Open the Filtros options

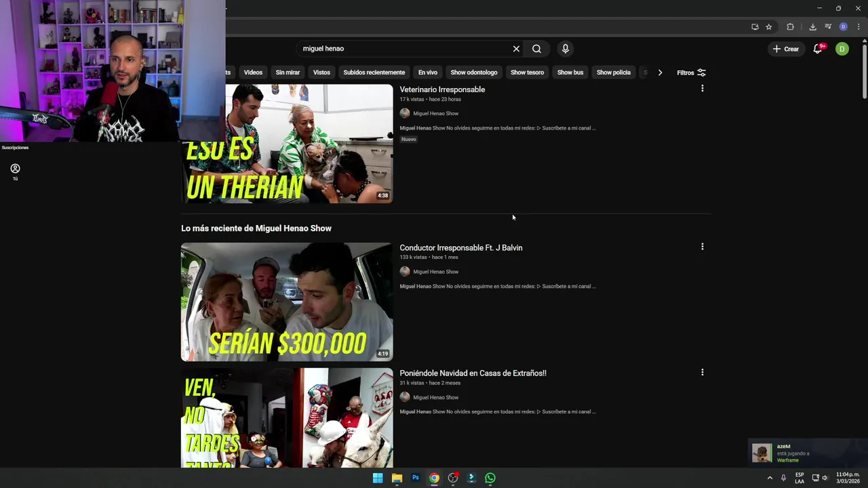tap(691, 73)
